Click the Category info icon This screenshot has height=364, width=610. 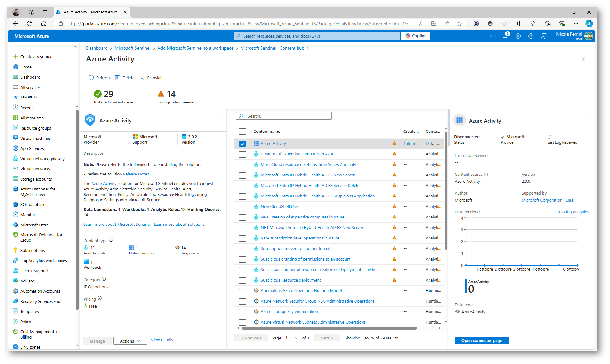[104, 279]
